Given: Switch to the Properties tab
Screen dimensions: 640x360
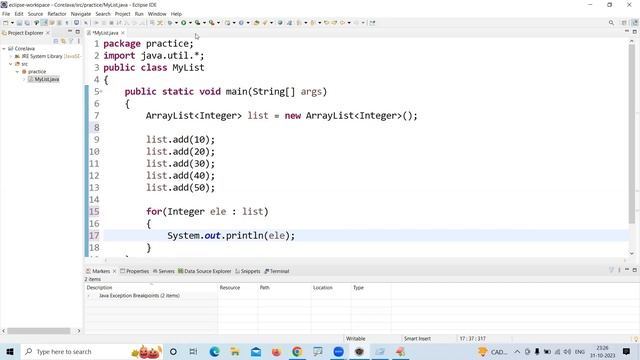Looking at the screenshot, I should tap(134, 271).
